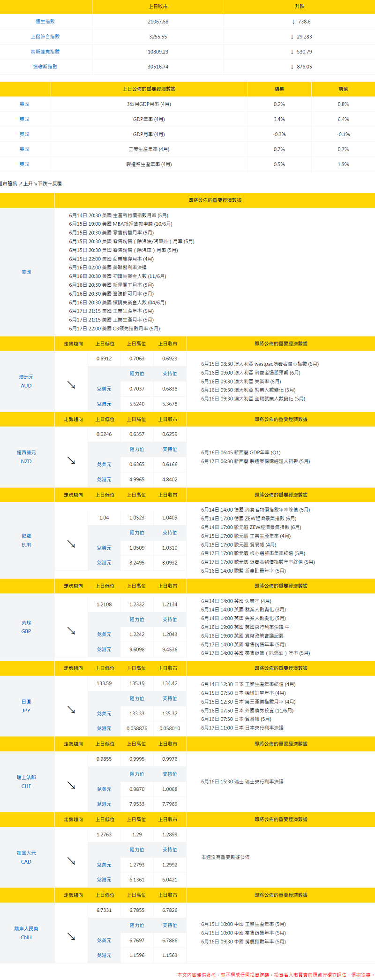Click the 新西蘭 GDP年率 (Q1) entry

point(241,452)
